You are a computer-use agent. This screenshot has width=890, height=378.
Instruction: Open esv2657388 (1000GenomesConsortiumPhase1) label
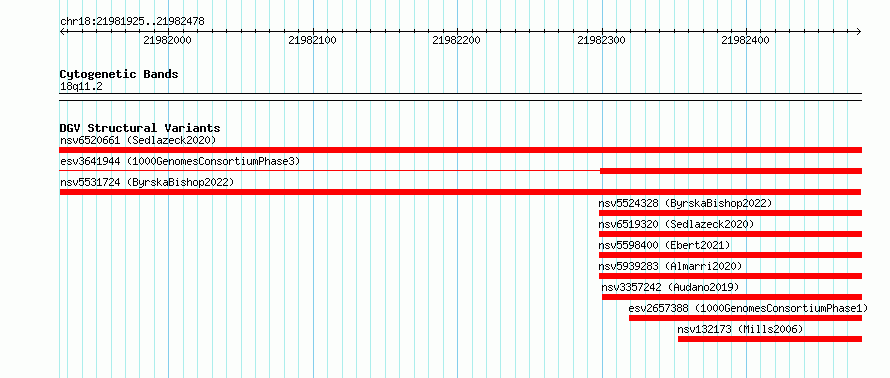(749, 308)
